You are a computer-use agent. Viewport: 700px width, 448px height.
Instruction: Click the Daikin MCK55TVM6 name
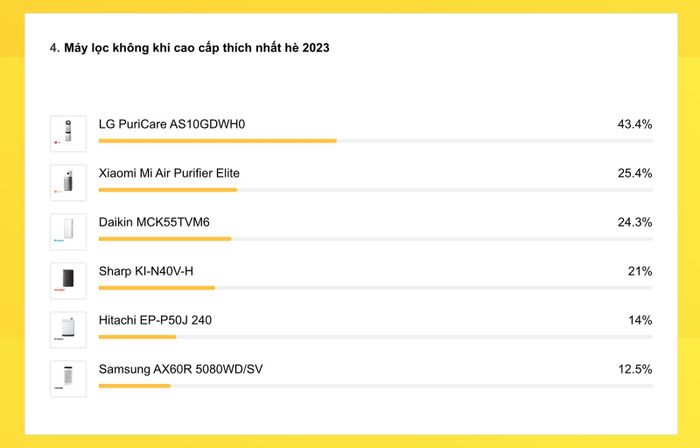pos(154,222)
